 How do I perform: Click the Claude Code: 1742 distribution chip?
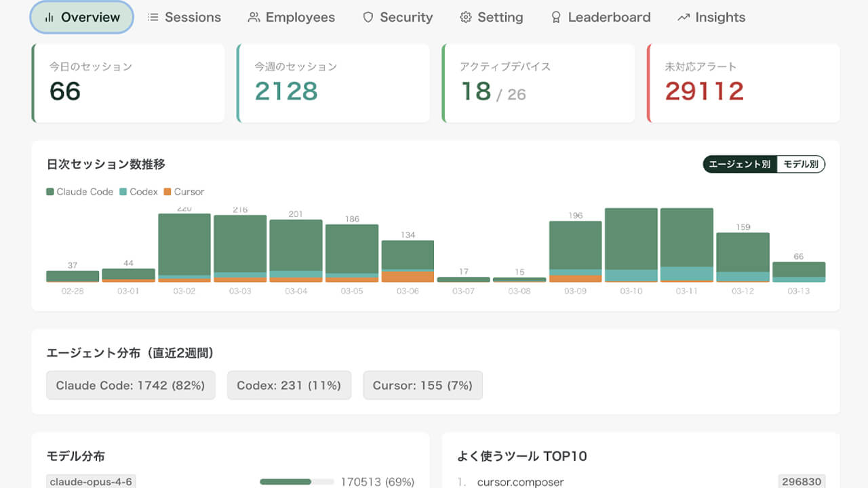pyautogui.click(x=130, y=385)
